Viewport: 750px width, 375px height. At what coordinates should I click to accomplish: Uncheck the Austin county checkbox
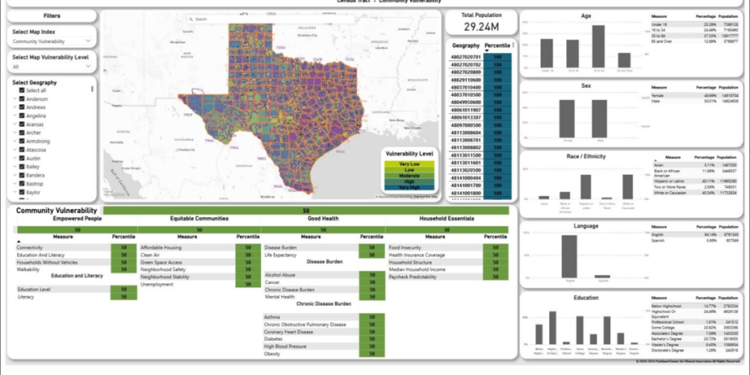pyautogui.click(x=22, y=158)
